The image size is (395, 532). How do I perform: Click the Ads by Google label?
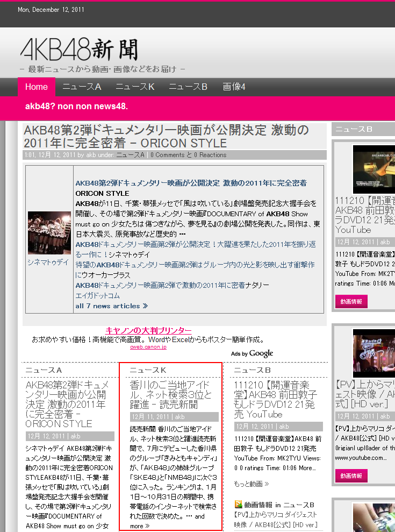point(252,353)
